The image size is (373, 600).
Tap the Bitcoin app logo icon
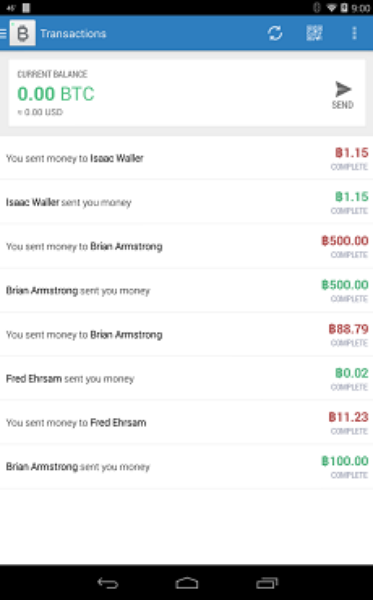23,33
